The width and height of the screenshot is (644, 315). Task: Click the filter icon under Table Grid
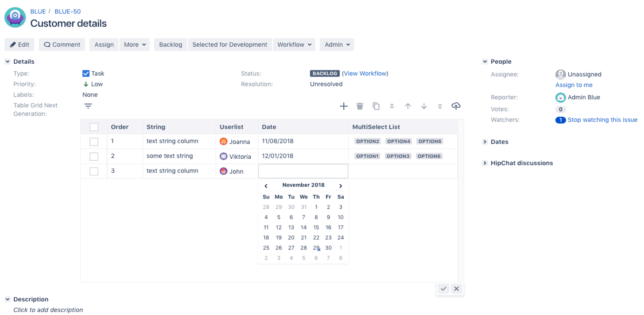coord(88,106)
